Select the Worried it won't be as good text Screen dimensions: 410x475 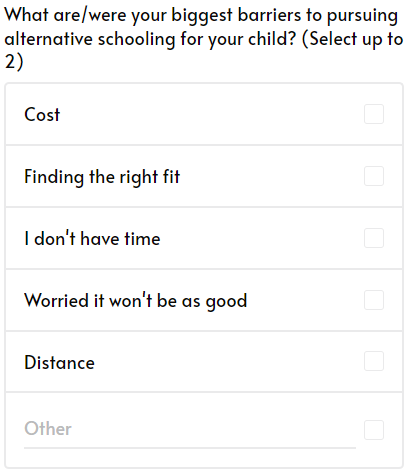click(136, 301)
